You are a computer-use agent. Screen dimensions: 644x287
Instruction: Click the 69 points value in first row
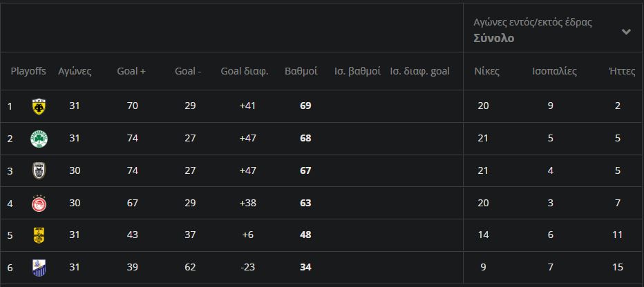[x=305, y=106]
